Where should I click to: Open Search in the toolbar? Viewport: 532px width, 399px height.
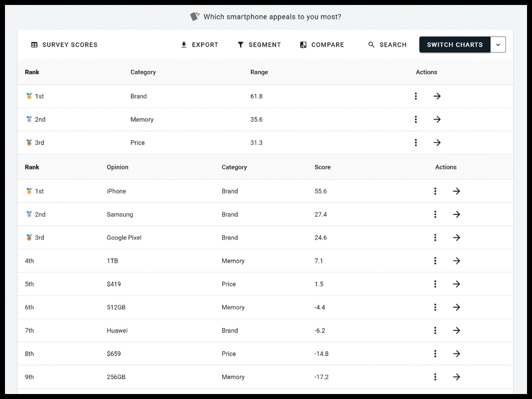tap(387, 44)
